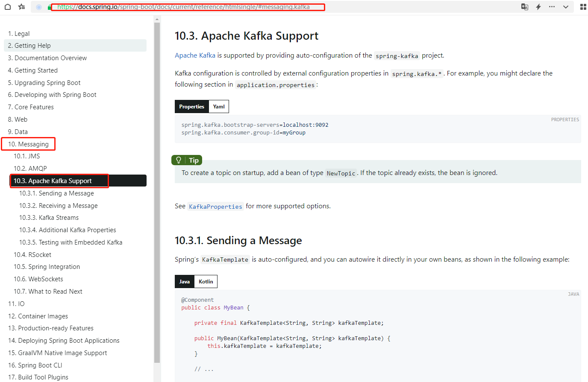Click the NewTopic inline code
Viewport: 588px width, 382px height.
tap(341, 173)
